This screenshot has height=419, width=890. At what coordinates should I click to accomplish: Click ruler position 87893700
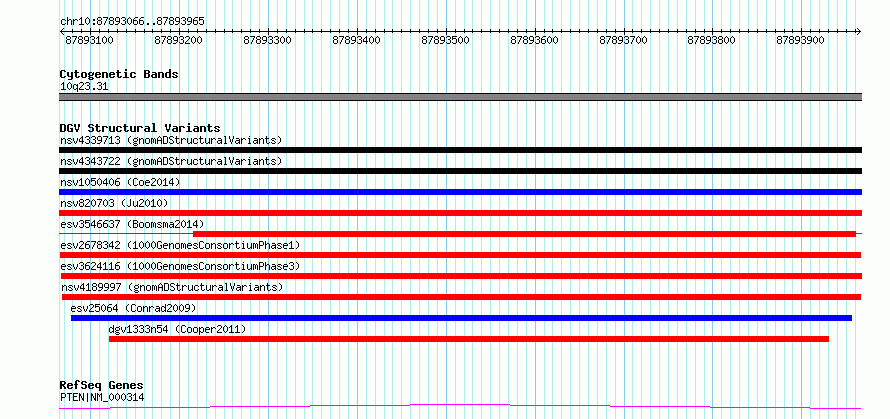(x=623, y=40)
